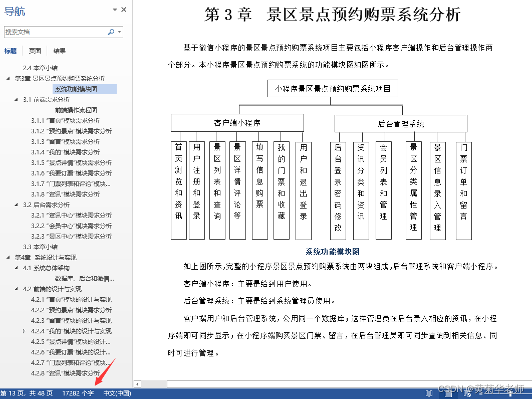Click the diagram caption 系统功能模块图

(x=333, y=252)
